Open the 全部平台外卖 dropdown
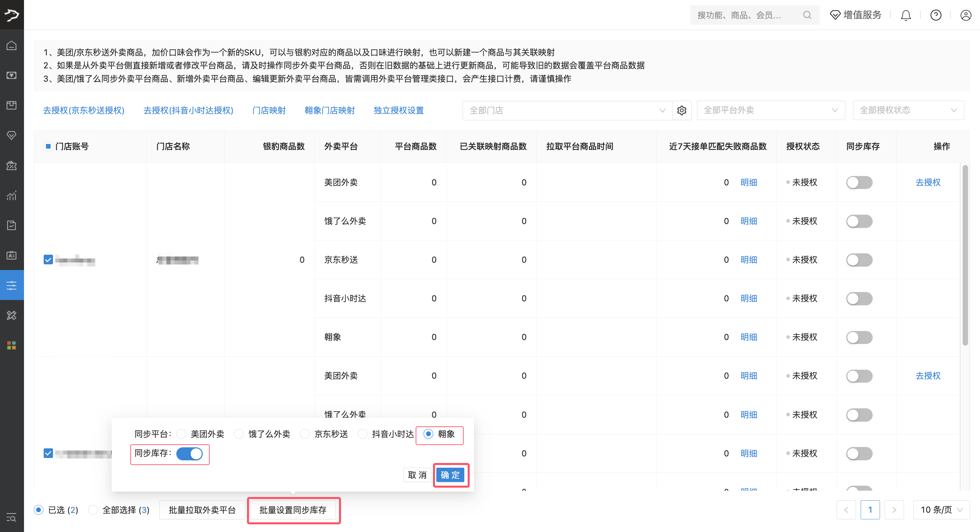The image size is (980, 532). pyautogui.click(x=770, y=110)
